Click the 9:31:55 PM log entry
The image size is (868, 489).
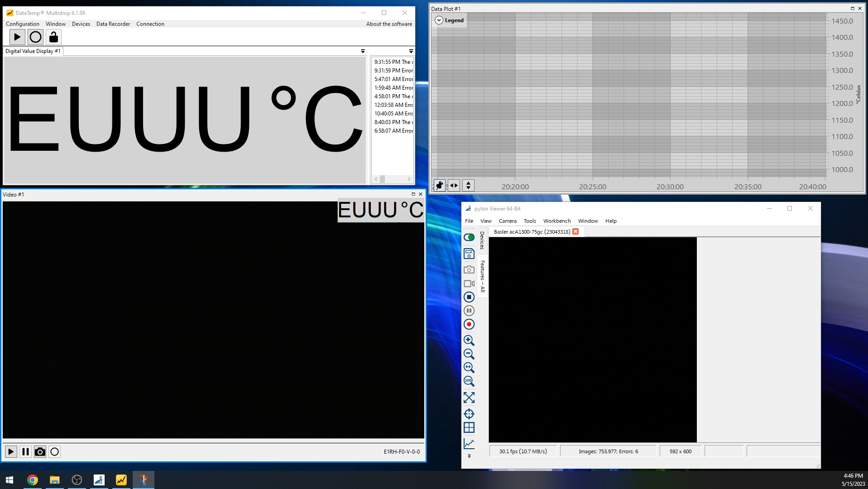coord(393,62)
